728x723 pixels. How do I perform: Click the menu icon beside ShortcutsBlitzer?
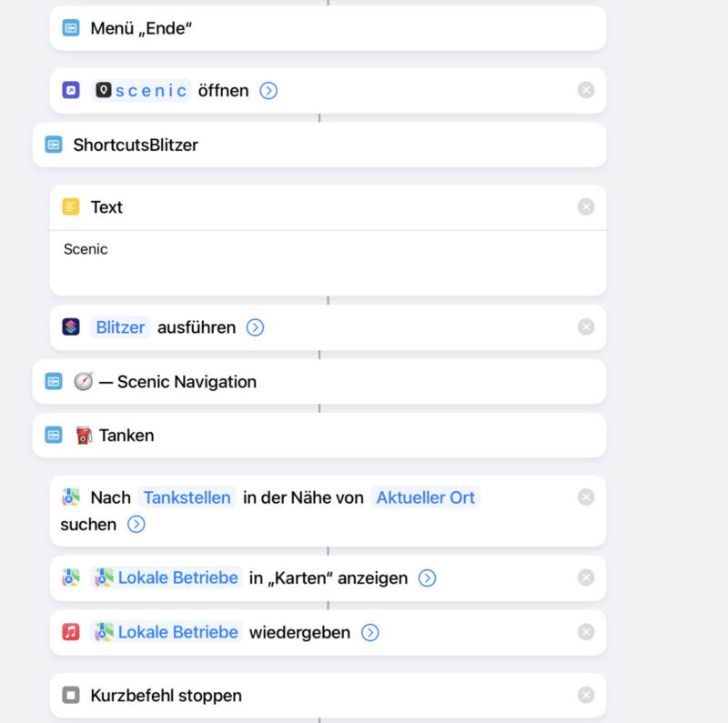[54, 145]
